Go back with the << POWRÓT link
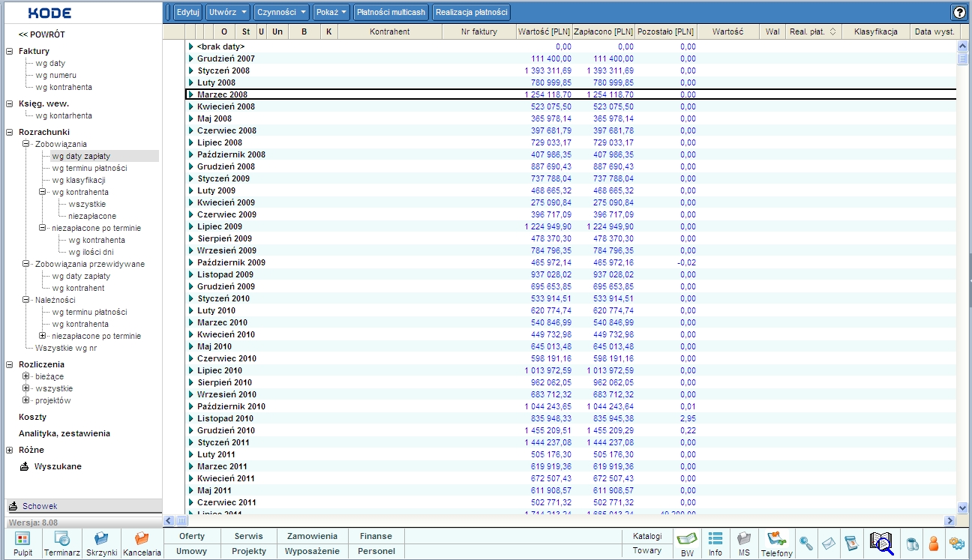972x560 pixels. click(42, 34)
